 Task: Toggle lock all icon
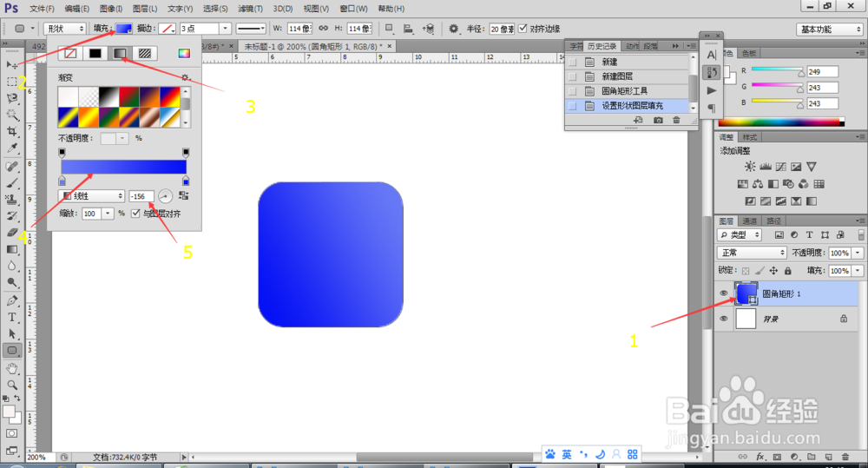point(788,271)
